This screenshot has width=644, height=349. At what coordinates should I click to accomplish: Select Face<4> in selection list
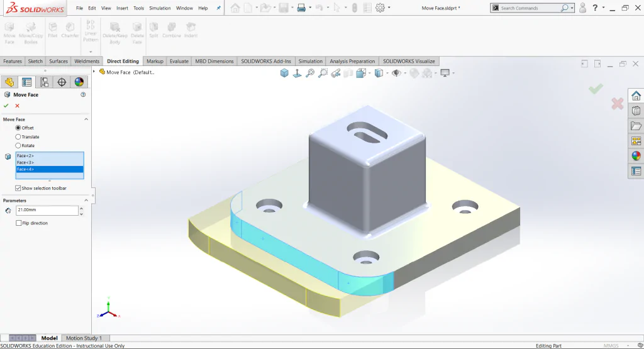50,169
